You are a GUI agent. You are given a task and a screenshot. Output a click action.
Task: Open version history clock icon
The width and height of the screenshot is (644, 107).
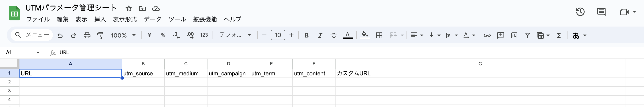pos(580,12)
